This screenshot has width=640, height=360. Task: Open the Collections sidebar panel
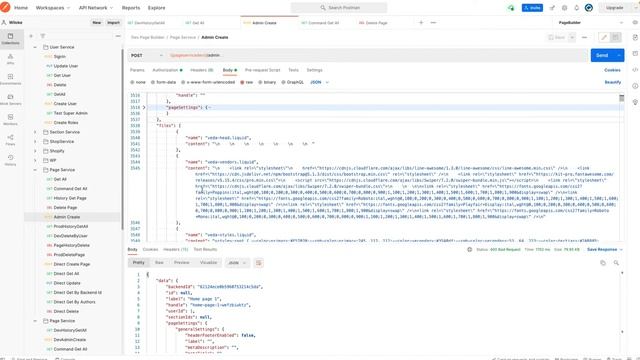click(x=10, y=39)
